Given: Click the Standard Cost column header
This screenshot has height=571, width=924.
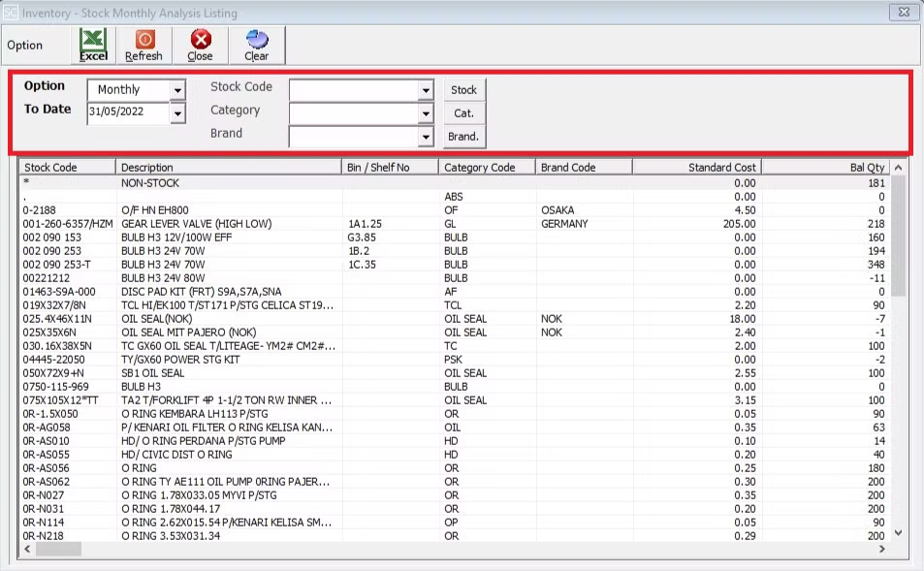Looking at the screenshot, I should click(696, 168).
